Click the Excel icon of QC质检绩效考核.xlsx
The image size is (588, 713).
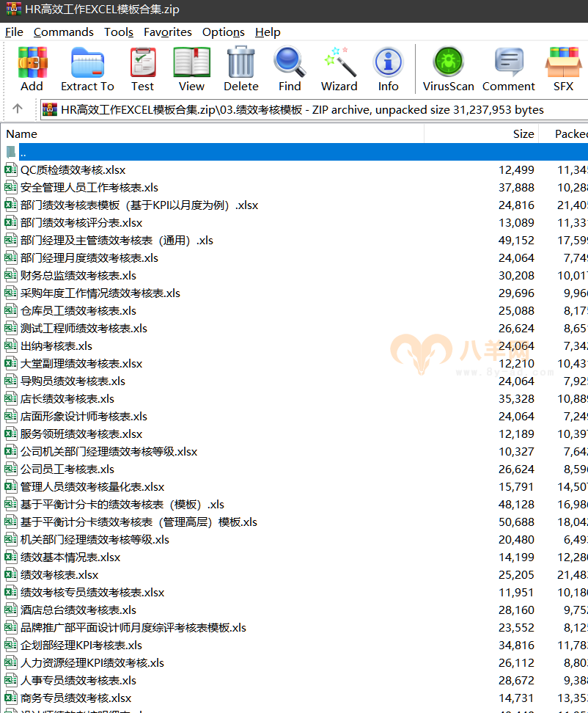[x=11, y=170]
